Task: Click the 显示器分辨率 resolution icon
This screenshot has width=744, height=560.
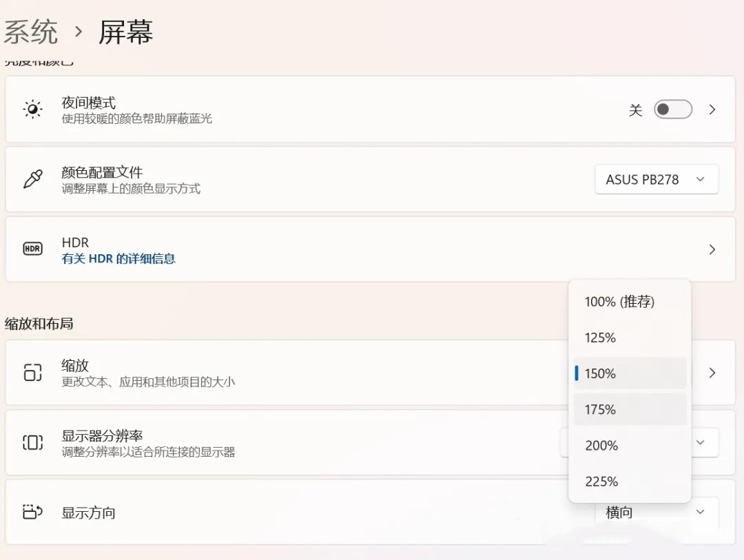Action: coord(33,442)
